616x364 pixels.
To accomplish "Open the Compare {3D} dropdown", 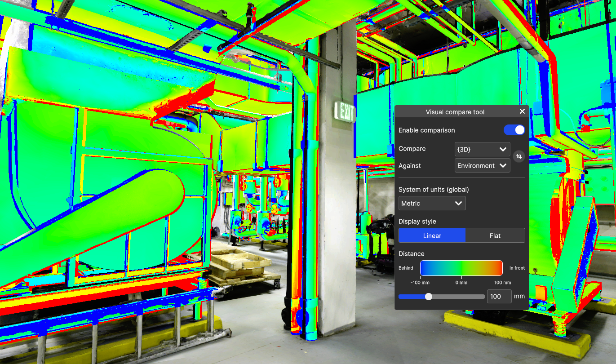I will coord(482,149).
